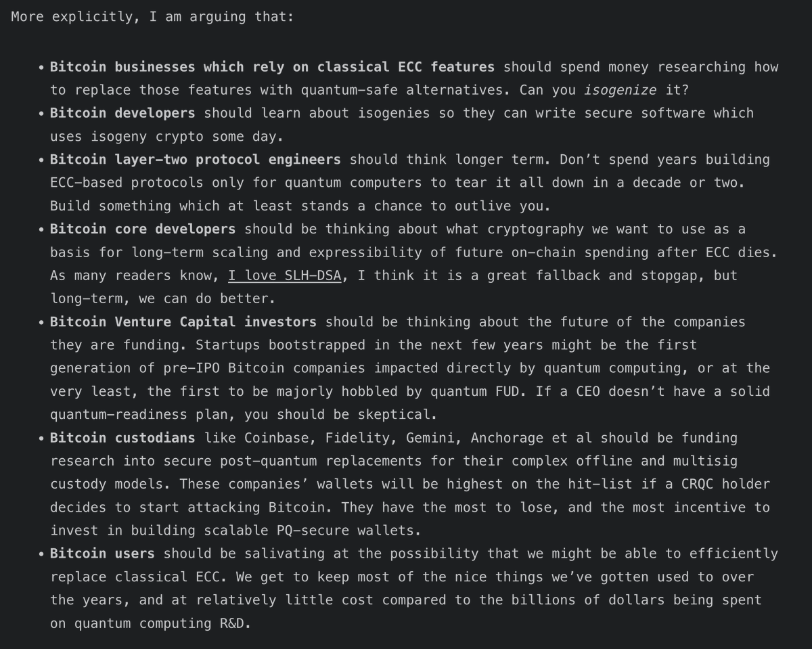
Task: Click the bold "Bitcoin core developers" text
Action: point(143,229)
